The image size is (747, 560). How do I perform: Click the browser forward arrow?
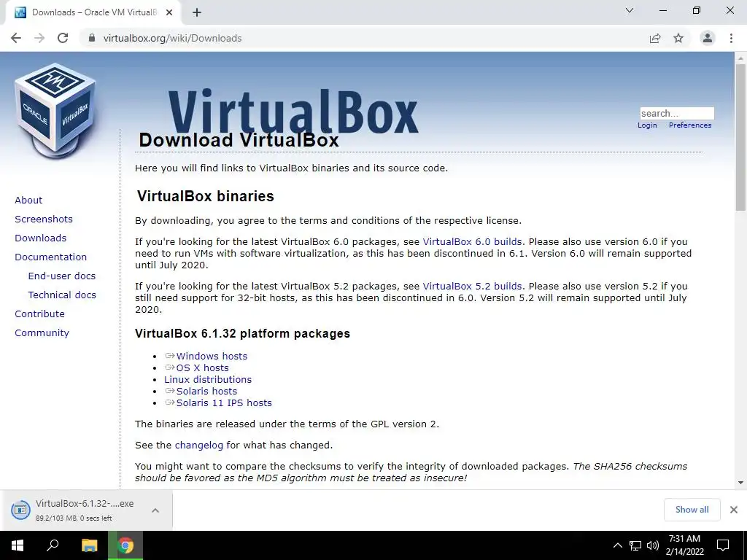point(39,38)
